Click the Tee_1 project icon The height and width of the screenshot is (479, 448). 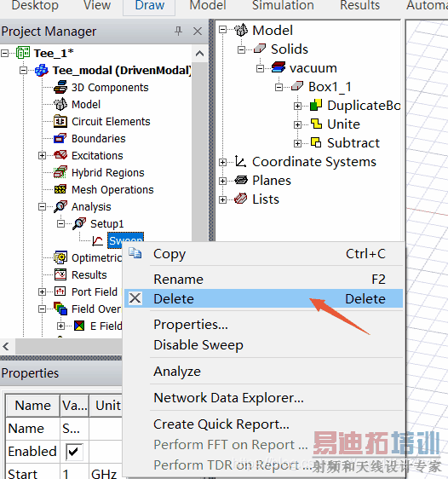[x=23, y=53]
